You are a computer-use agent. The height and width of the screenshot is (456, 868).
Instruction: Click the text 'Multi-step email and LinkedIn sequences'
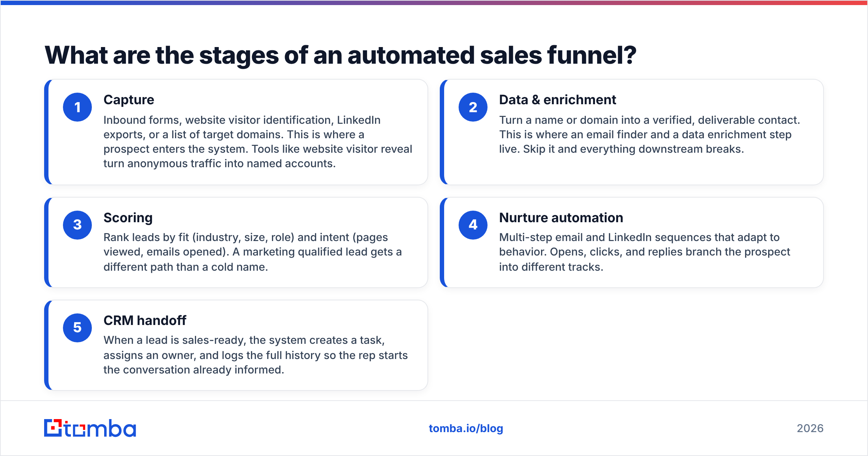point(605,237)
